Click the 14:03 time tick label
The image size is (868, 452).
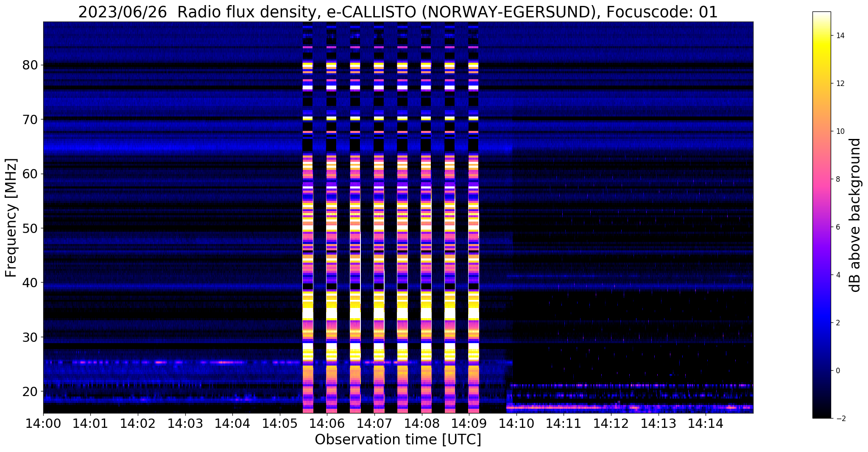coord(185,423)
